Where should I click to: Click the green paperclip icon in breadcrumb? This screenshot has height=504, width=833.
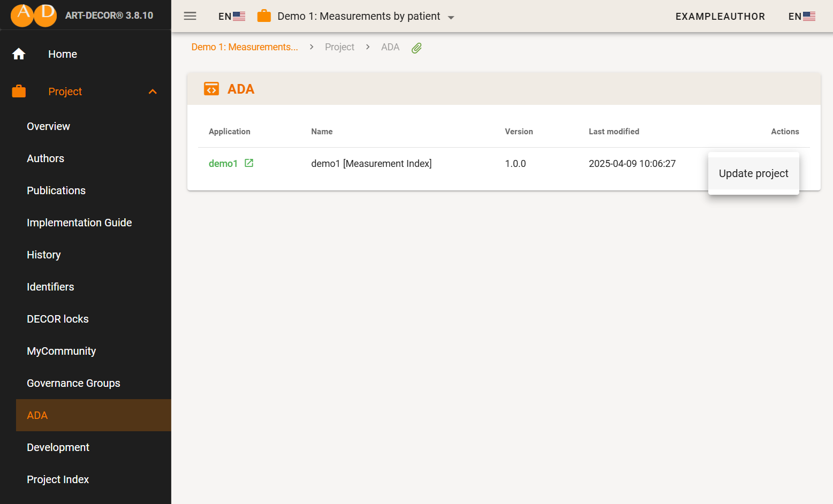(x=417, y=48)
